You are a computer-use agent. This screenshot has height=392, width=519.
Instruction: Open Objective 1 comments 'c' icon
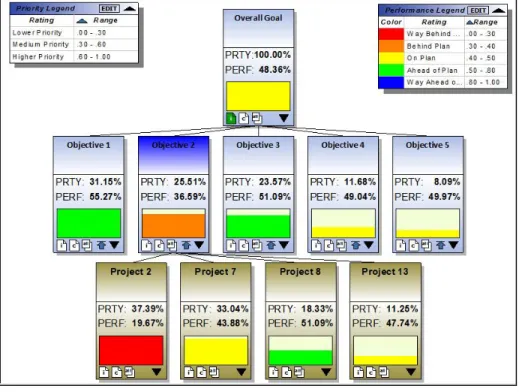74,245
